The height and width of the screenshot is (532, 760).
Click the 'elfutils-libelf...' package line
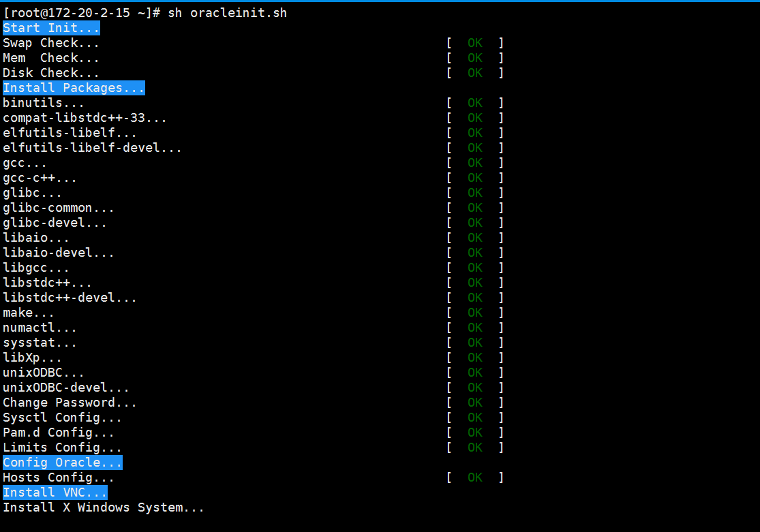click(x=70, y=134)
